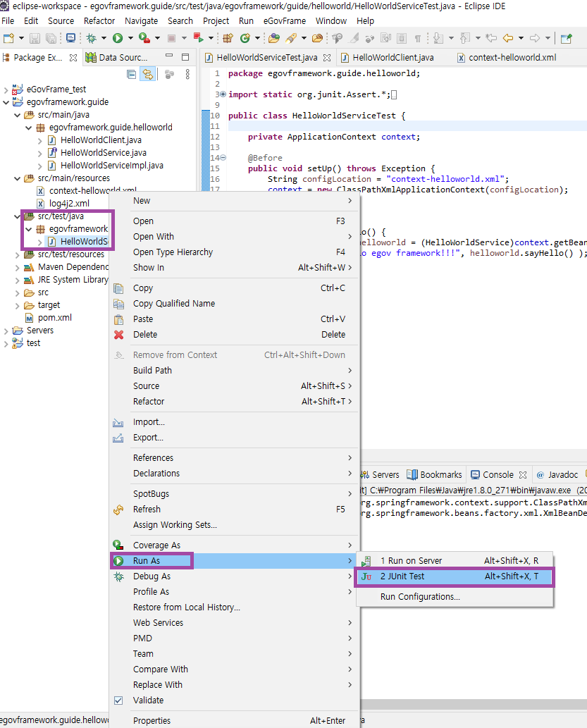Click the Save toolbar icon
Image resolution: width=587 pixels, height=728 pixels.
(x=35, y=38)
